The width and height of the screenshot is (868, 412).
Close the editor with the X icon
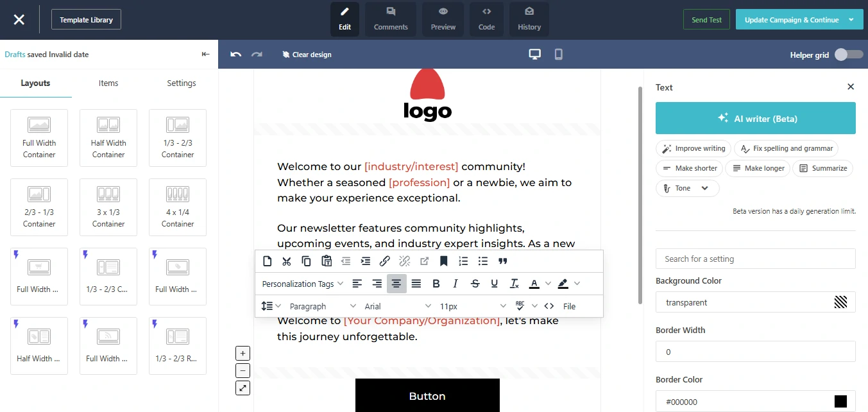pyautogui.click(x=19, y=20)
